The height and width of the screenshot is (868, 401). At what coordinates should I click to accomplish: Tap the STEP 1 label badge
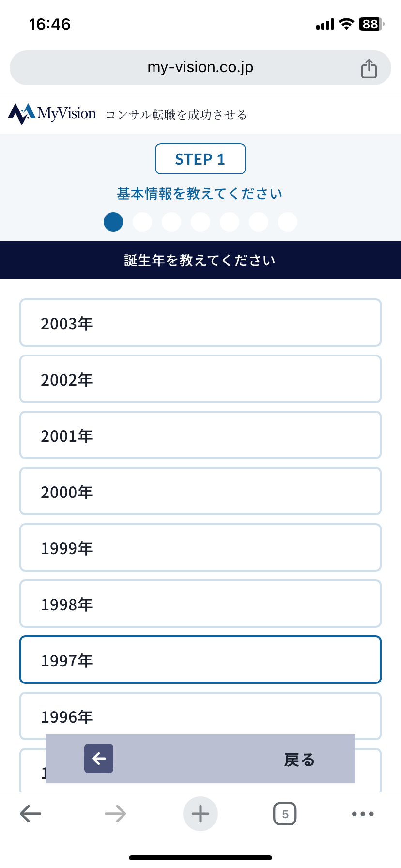[x=200, y=159]
